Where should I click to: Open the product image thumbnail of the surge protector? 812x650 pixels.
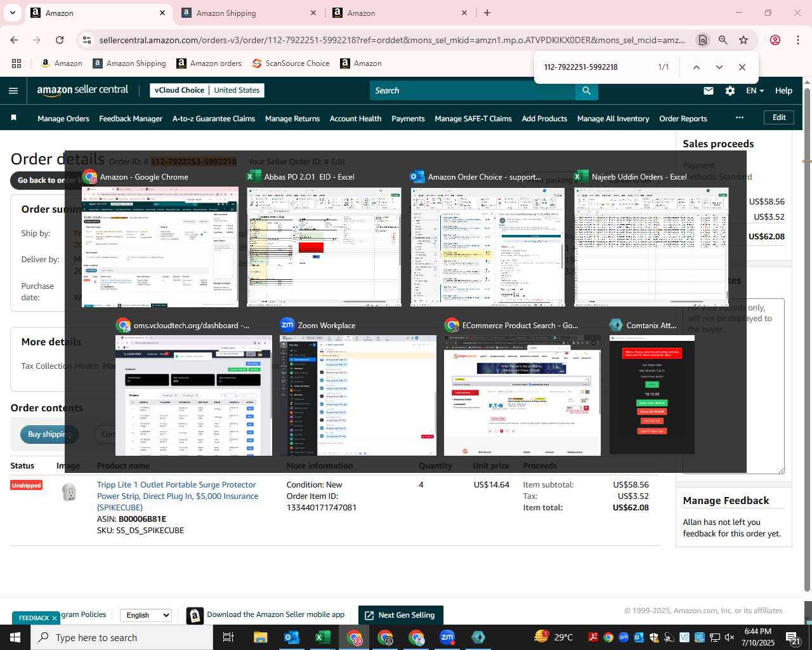tap(69, 492)
